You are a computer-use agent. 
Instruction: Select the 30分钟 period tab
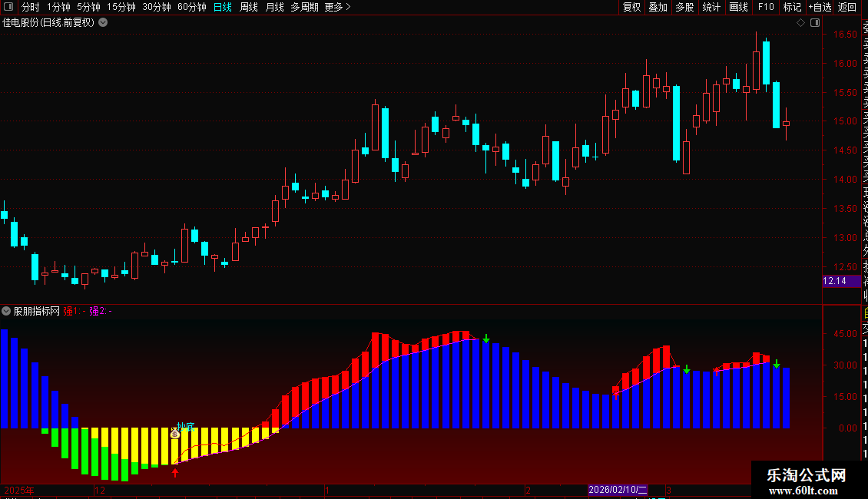pyautogui.click(x=156, y=7)
